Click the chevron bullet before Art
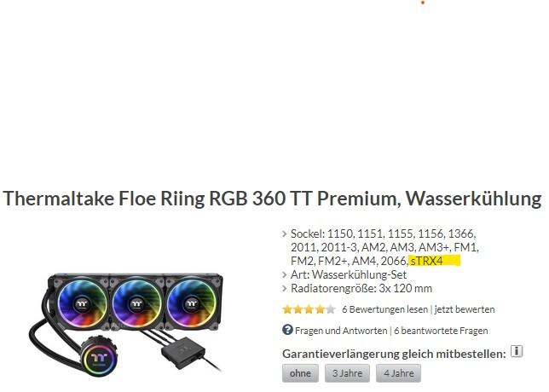 (285, 274)
